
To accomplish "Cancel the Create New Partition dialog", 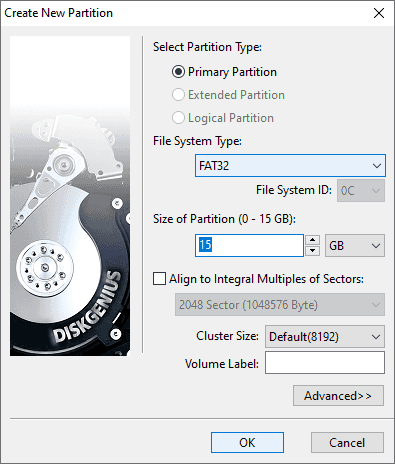I will [x=347, y=443].
